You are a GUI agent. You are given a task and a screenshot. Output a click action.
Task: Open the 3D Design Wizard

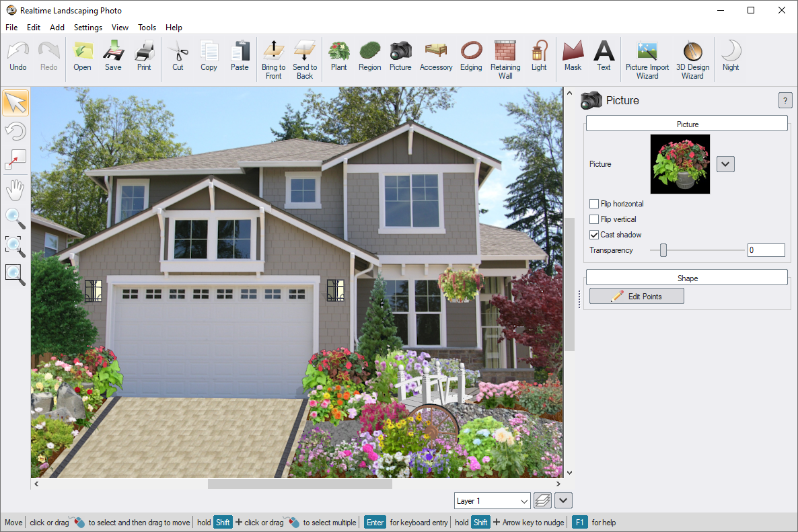[x=692, y=57]
